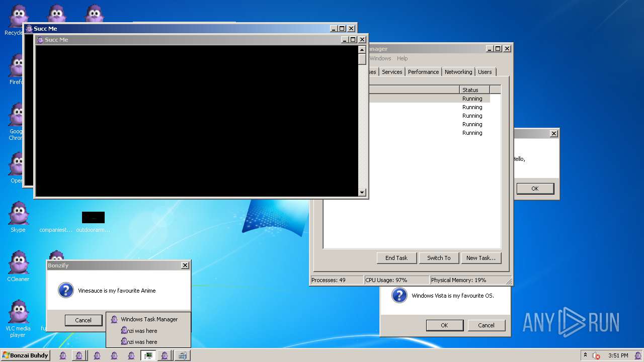Minimize the front Succ Me window
Image resolution: width=644 pixels, height=362 pixels.
tap(345, 40)
